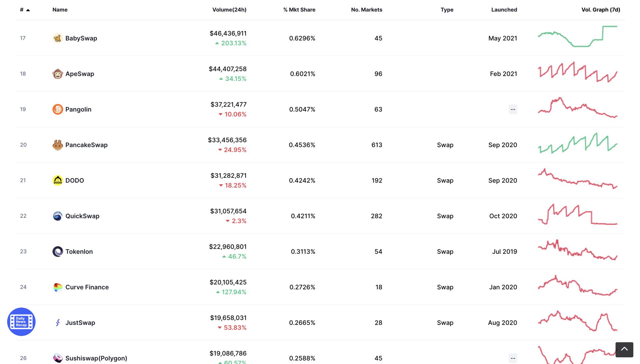Click the DODO yellow bird icon
Image resolution: width=640 pixels, height=364 pixels.
[x=58, y=181]
